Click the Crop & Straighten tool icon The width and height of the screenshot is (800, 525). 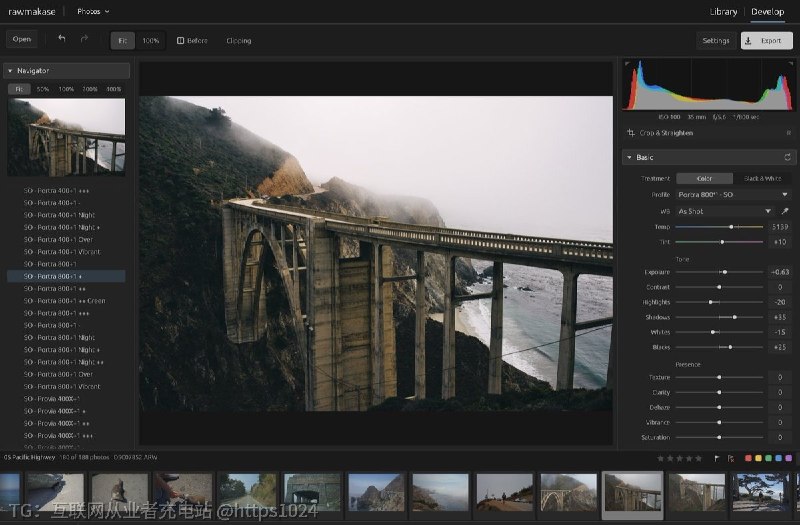631,133
